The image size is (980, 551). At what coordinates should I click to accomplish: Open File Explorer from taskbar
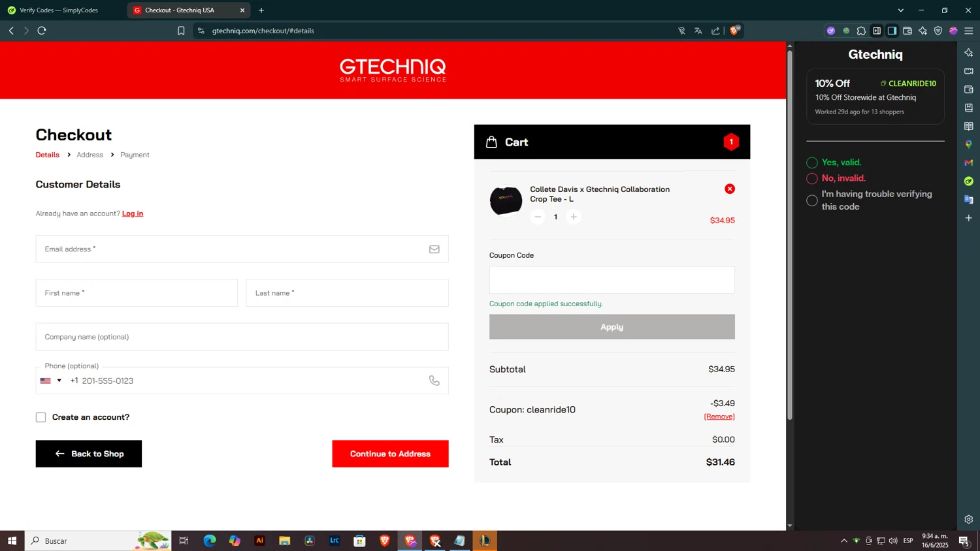284,541
